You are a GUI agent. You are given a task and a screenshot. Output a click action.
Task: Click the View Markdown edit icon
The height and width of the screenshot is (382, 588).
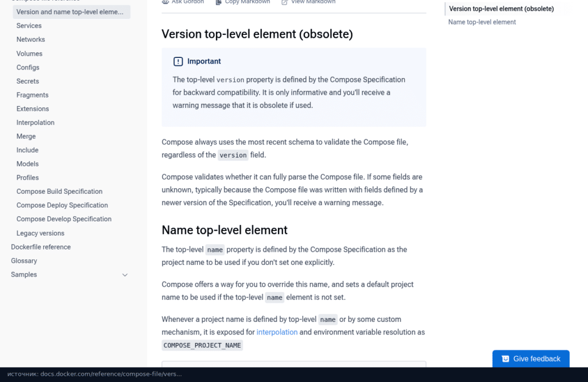285,2
